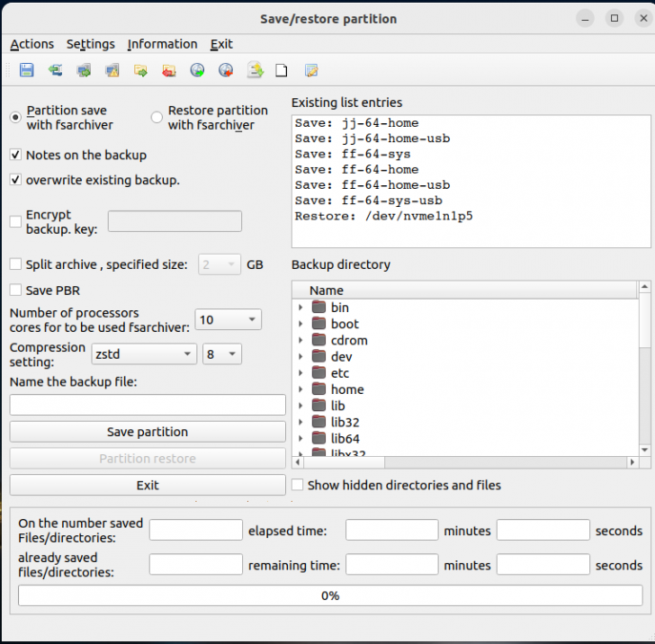Open the Exit menu in menu bar

(x=221, y=44)
